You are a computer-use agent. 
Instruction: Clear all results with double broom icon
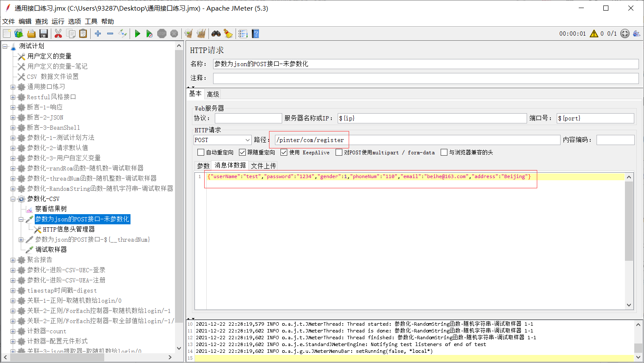[x=201, y=34]
